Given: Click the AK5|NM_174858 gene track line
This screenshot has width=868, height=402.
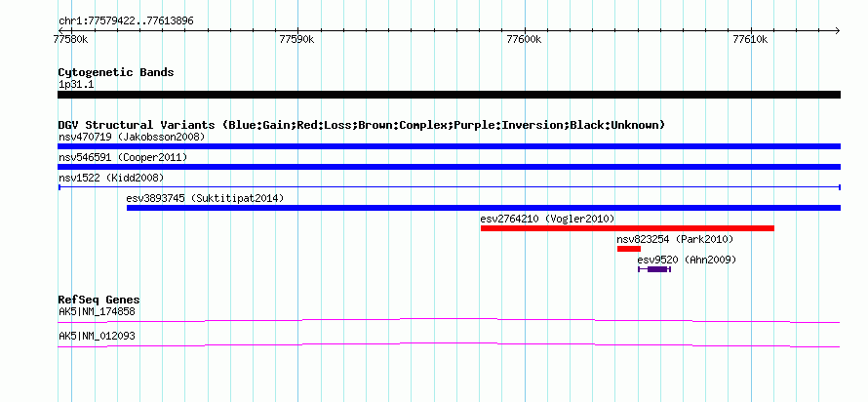Looking at the screenshot, I should 449,321.
